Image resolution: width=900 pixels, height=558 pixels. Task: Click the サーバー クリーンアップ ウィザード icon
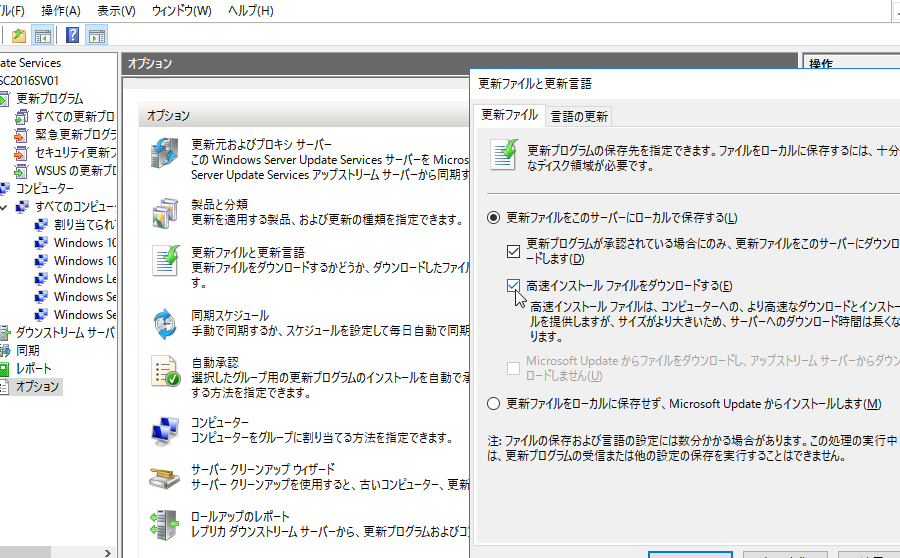point(164,476)
